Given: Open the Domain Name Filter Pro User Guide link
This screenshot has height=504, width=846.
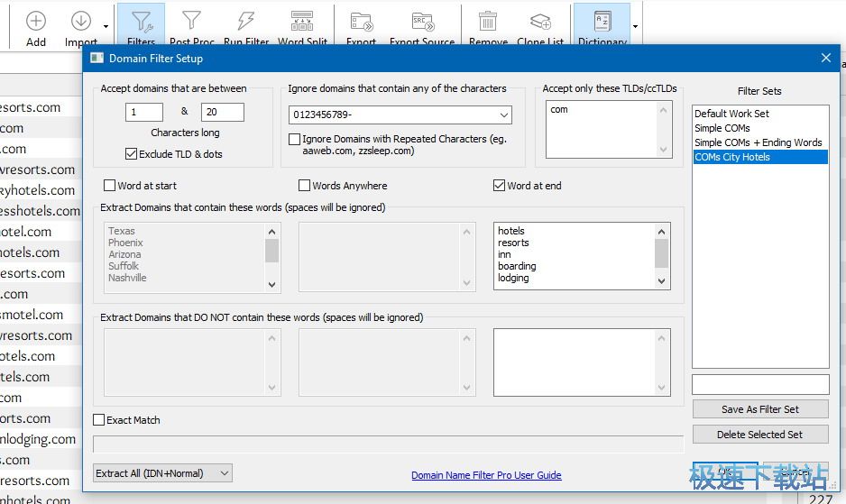Looking at the screenshot, I should coord(486,475).
